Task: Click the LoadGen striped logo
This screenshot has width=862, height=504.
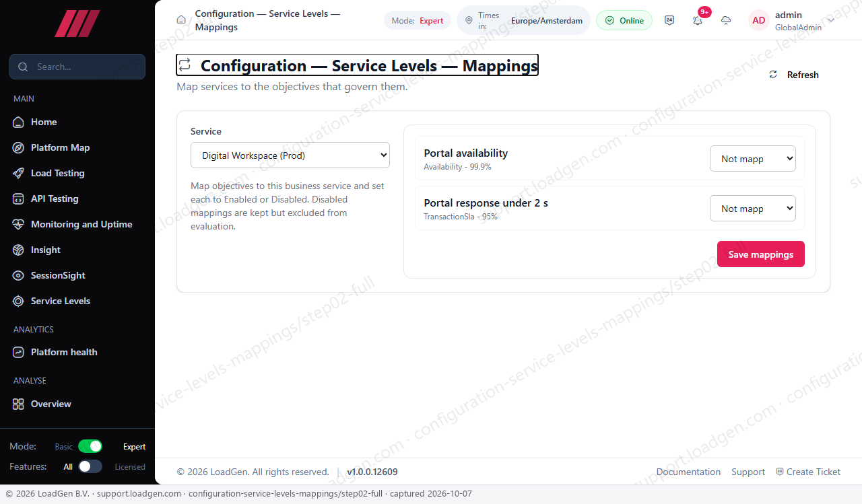Action: (77, 24)
